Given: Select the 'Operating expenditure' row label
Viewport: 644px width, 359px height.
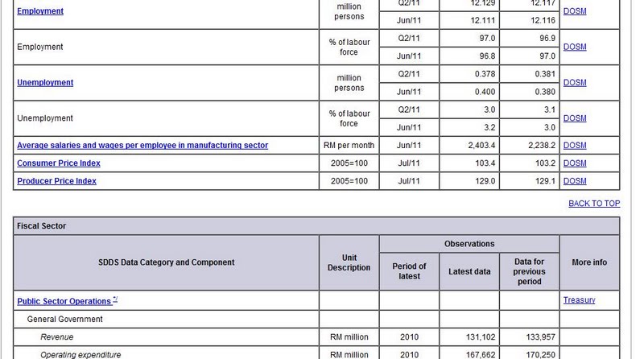Looking at the screenshot, I should tap(80, 355).
